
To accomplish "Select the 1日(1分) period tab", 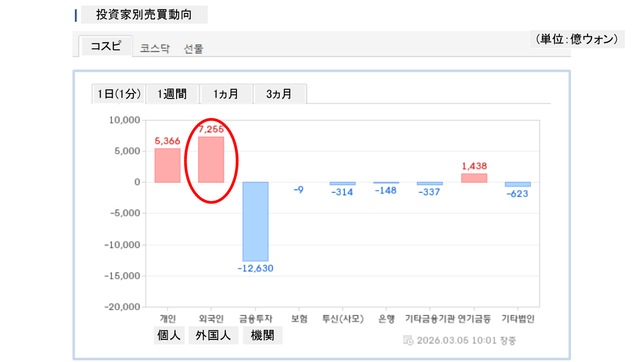I will pos(119,94).
